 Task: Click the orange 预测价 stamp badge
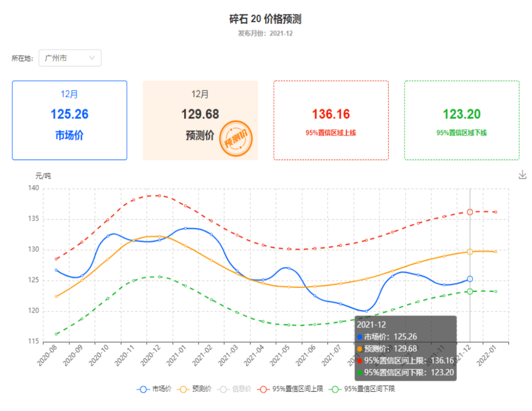pyautogui.click(x=235, y=138)
